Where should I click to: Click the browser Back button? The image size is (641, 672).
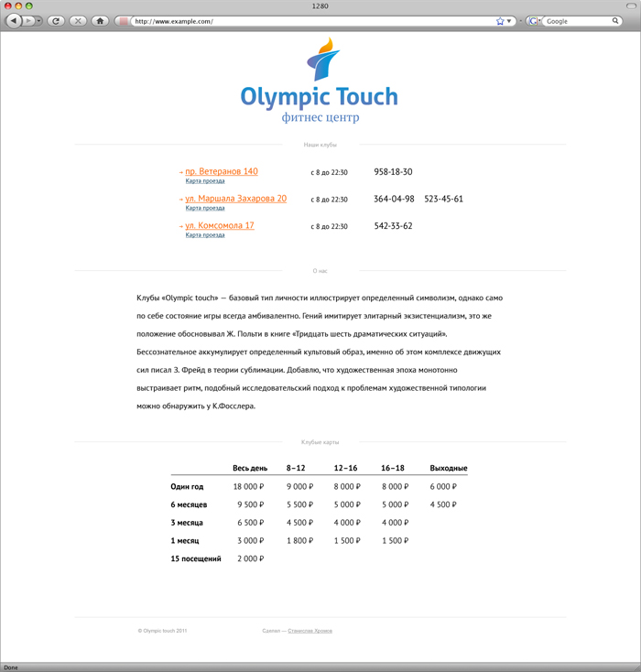pos(14,21)
